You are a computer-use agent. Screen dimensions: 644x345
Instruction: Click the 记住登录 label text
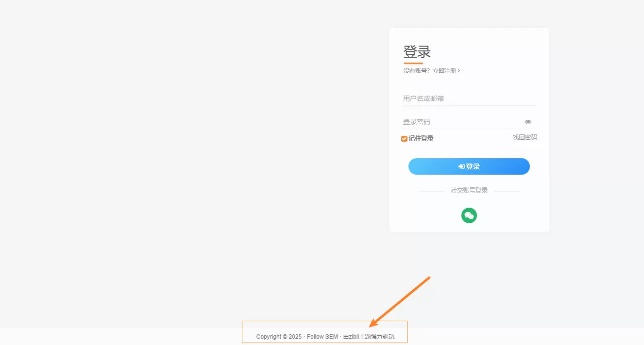click(x=421, y=138)
